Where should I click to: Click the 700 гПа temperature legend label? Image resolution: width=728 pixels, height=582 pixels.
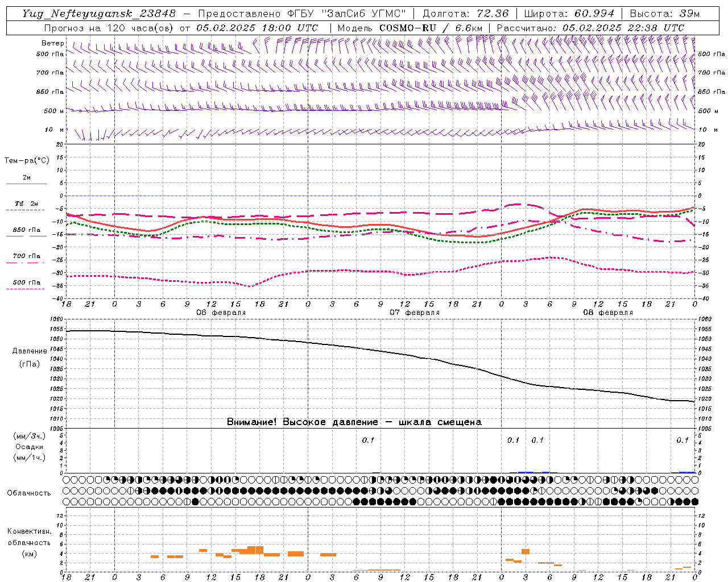point(27,256)
